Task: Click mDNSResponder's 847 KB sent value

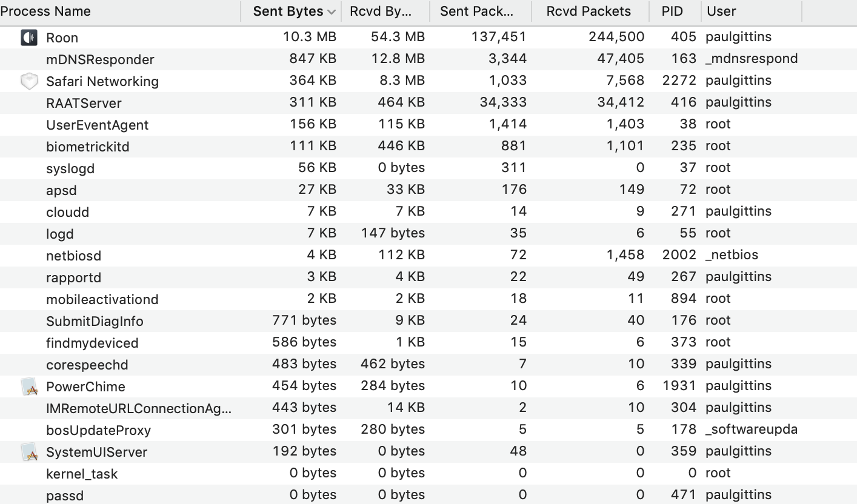Action: tap(313, 58)
